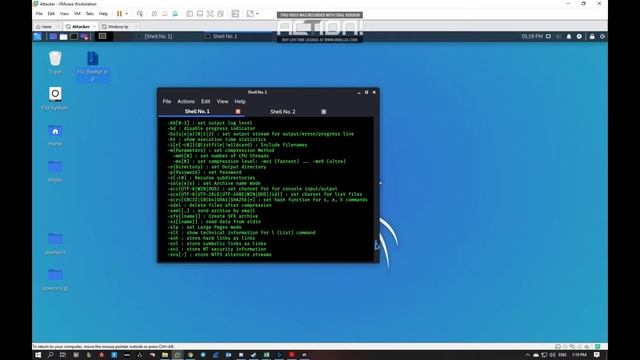Open VMware console view icon

pos(236,13)
